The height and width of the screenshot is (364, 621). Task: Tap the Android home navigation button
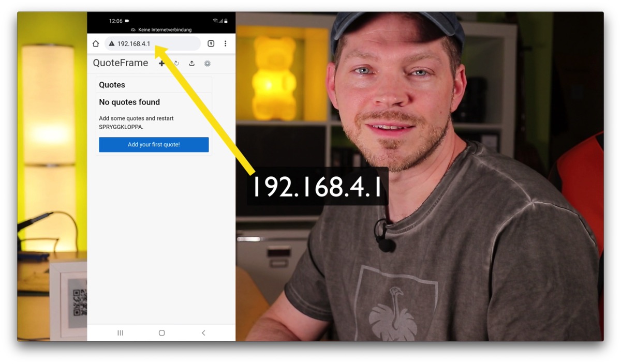(x=161, y=333)
